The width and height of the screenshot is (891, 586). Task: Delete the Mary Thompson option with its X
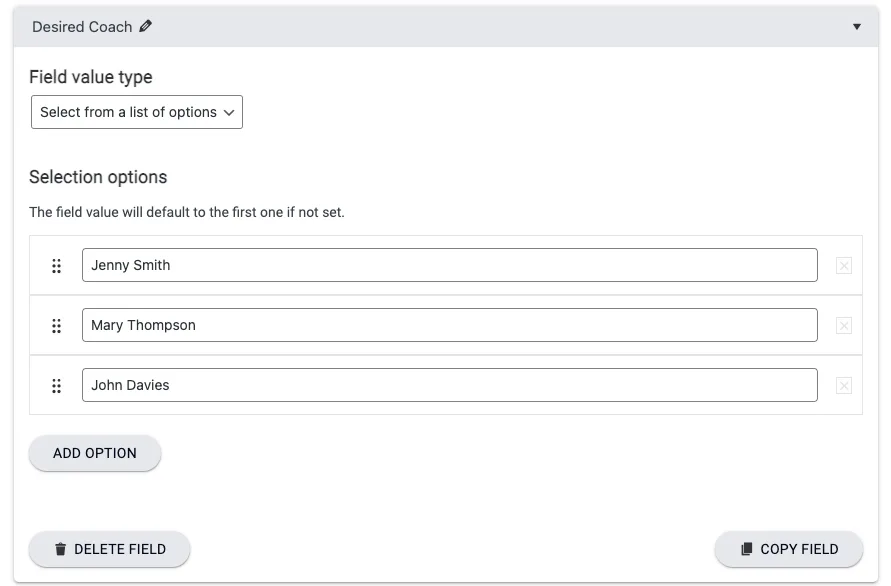(843, 326)
